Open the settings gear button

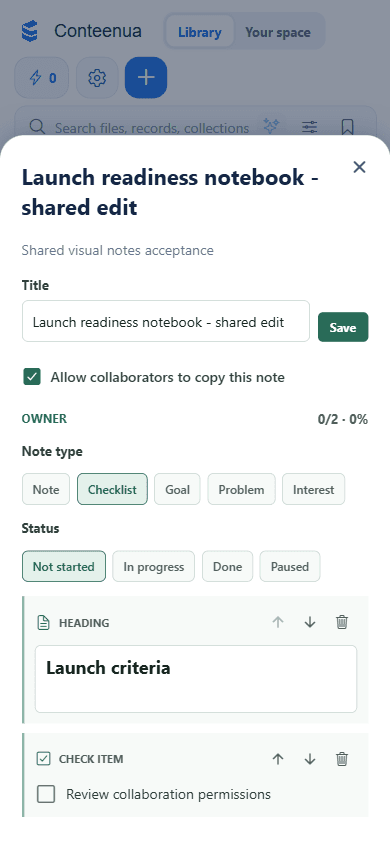(x=97, y=78)
